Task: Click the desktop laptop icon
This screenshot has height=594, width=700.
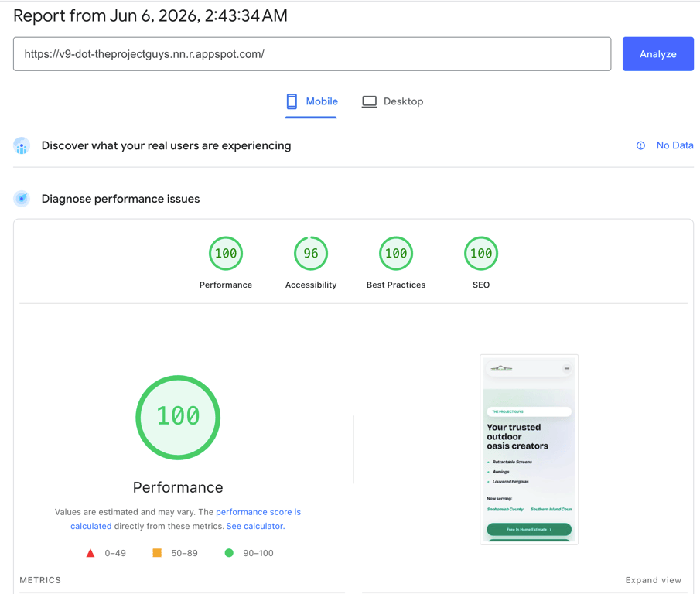Action: point(369,102)
